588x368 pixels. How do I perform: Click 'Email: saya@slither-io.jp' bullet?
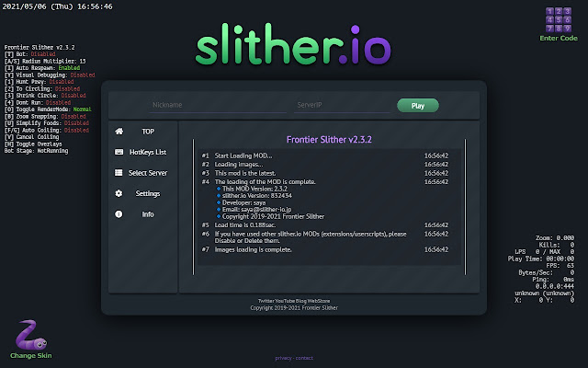254,210
